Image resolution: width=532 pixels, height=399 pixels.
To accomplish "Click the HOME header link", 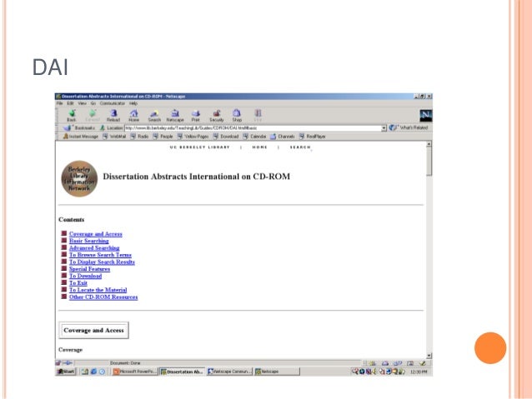I will point(259,147).
